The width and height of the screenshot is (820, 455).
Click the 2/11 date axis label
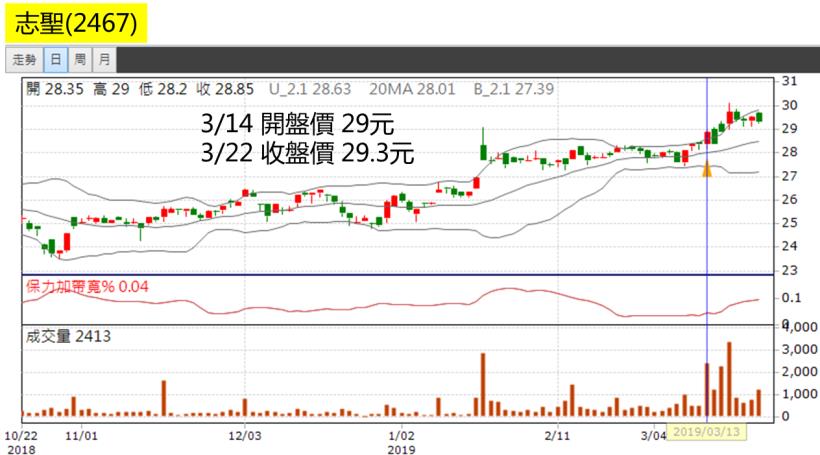pos(557,436)
